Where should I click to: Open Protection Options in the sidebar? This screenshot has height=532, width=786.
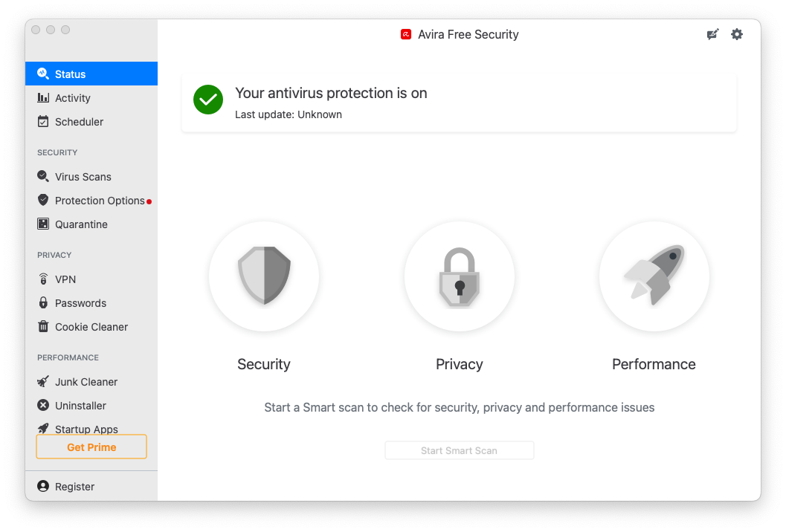click(100, 201)
